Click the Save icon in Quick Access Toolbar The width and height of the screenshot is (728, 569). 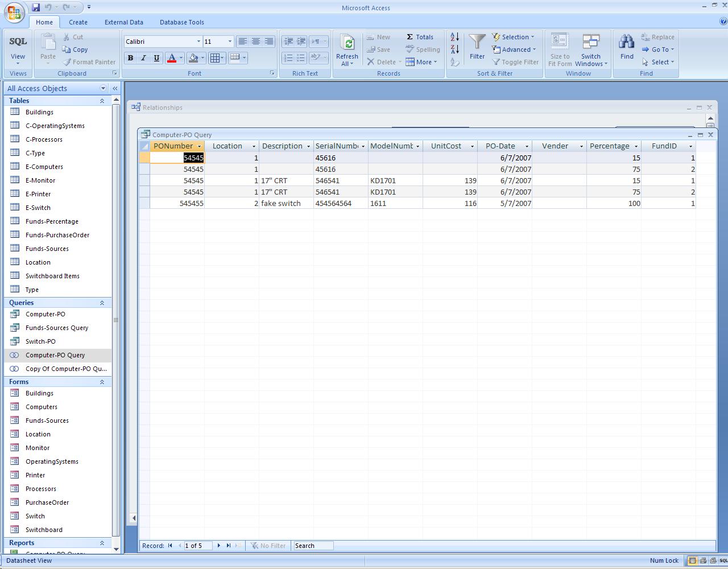[x=35, y=7]
